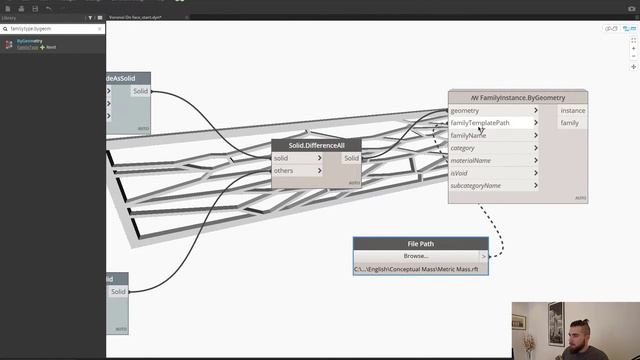Screen dimensions: 640x360
Task: Click the auto lacing label on Solid.DifferenceAll
Action: point(354,183)
